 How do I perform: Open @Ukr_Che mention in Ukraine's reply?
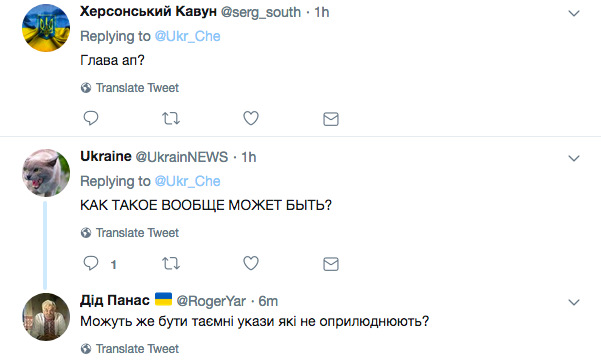[x=187, y=181]
